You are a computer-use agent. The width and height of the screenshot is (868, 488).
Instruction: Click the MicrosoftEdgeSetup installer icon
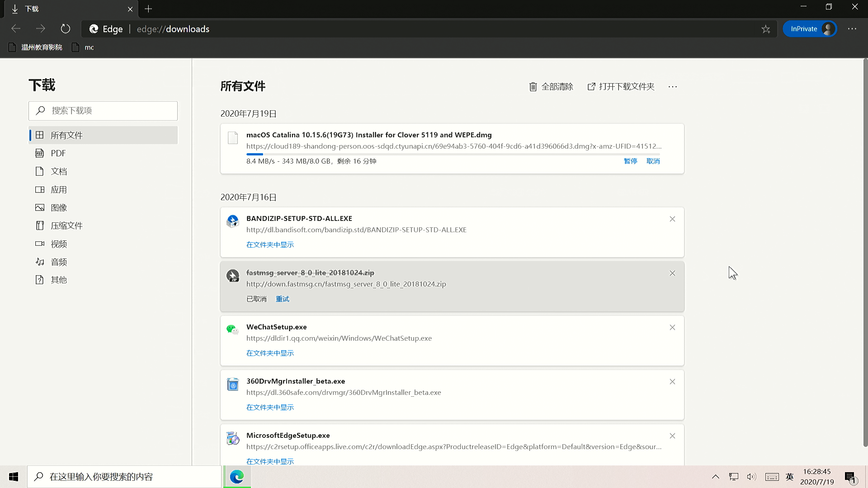coord(233,438)
